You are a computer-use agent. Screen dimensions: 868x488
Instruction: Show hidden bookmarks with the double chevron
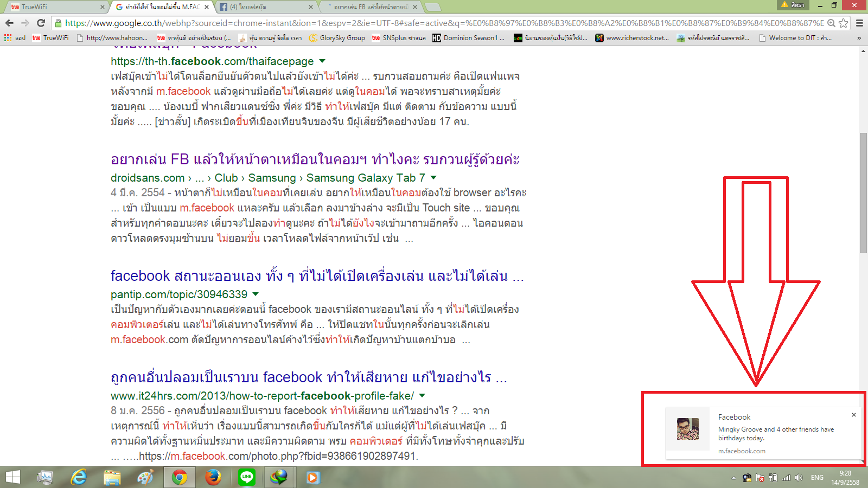tap(859, 38)
